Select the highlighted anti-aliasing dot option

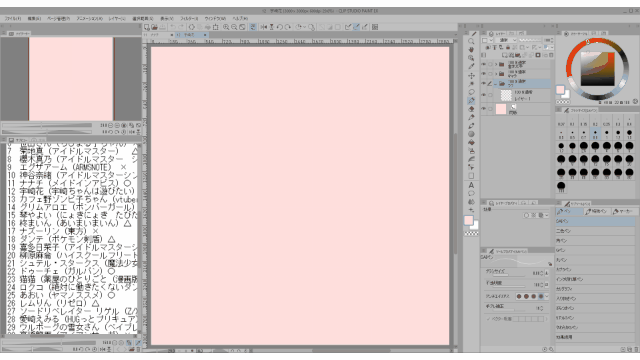coord(541,296)
